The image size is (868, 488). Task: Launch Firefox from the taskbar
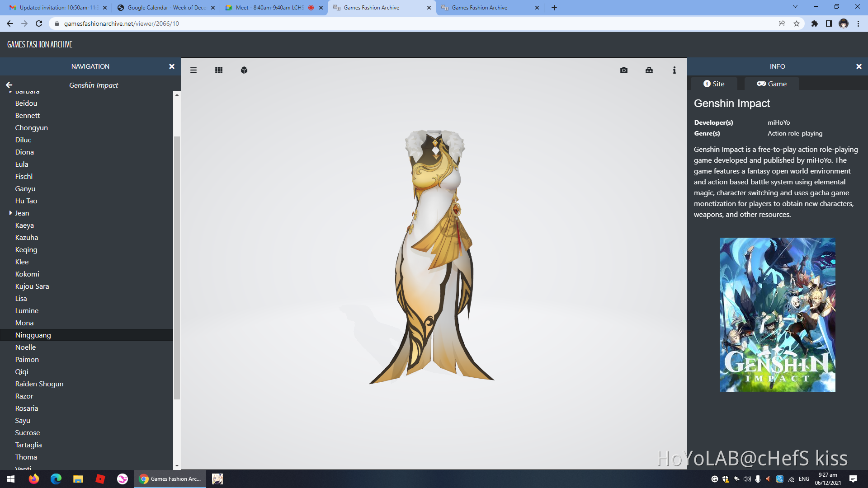(x=34, y=479)
